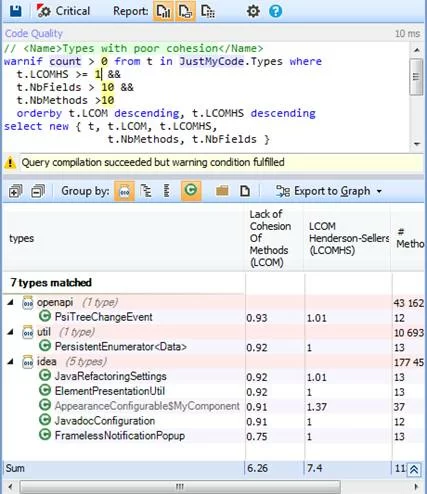The width and height of the screenshot is (427, 494).
Task: Click the first Report chart icon
Action: [163, 11]
